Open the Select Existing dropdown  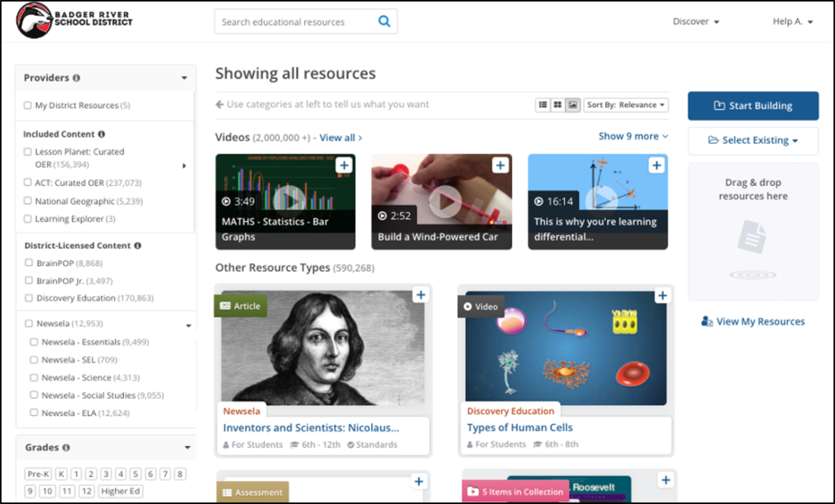pos(753,140)
